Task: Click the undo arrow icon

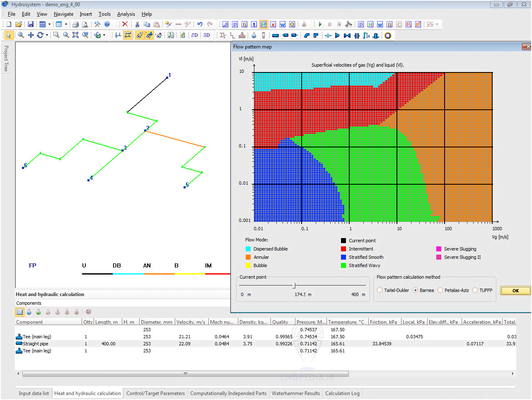Action: pyautogui.click(x=200, y=24)
